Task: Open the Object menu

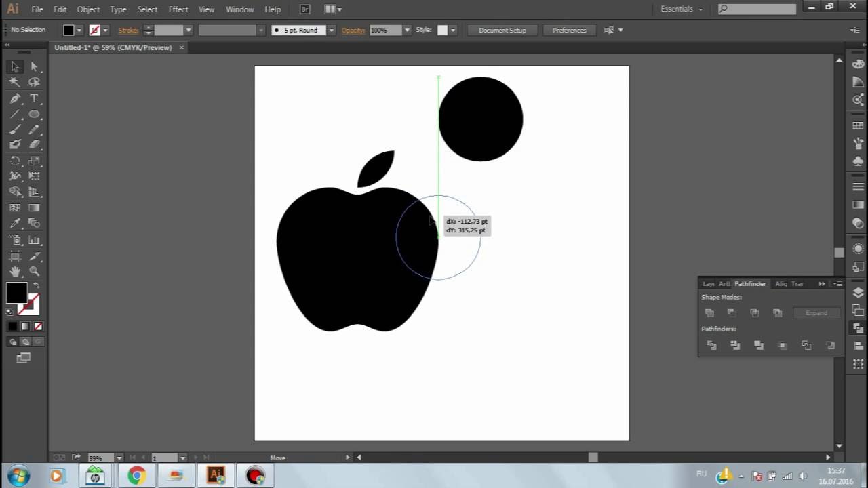Action: 88,9
